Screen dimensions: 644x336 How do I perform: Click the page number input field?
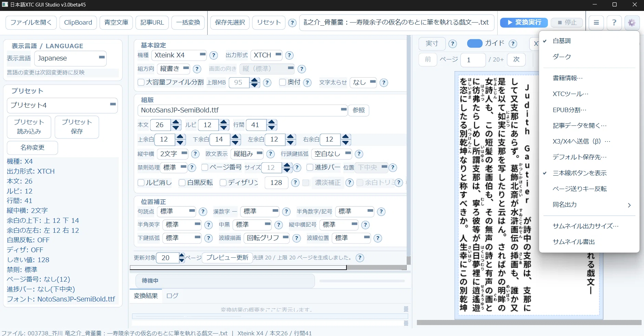473,60
